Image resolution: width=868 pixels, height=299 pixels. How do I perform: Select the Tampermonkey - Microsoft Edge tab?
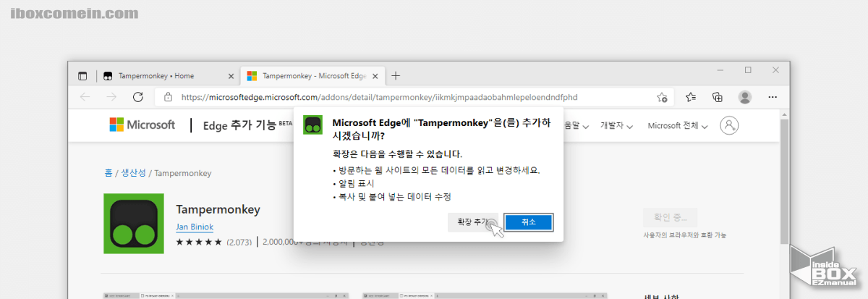coord(311,75)
